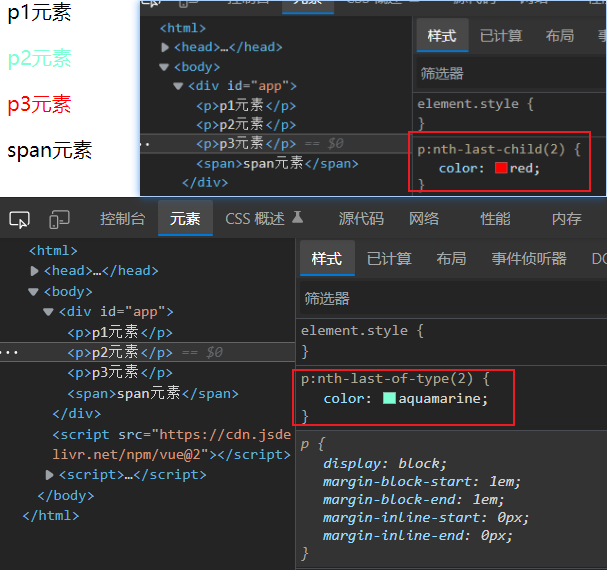Toggle the device emulation icon
This screenshot has height=570, width=607.
(59, 219)
